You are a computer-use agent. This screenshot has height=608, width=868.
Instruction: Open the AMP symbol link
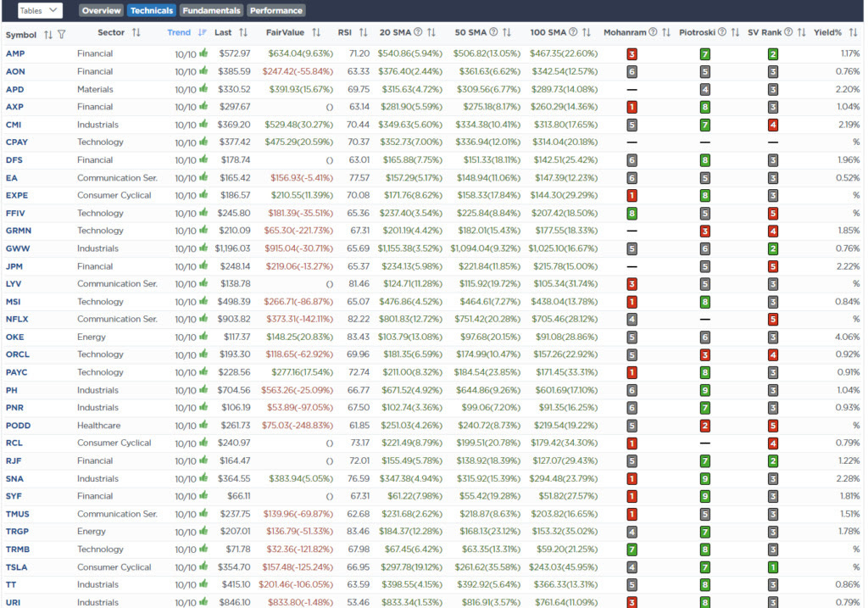[x=15, y=53]
